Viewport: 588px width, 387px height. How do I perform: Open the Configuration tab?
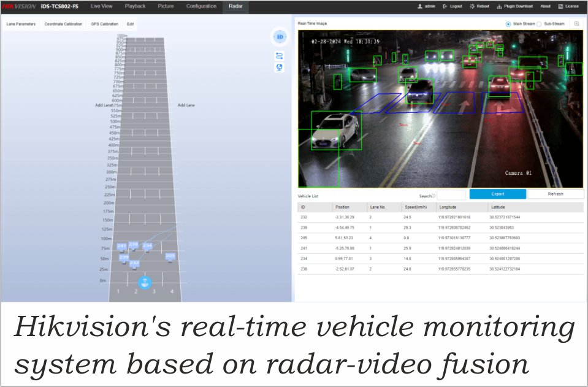tap(201, 6)
